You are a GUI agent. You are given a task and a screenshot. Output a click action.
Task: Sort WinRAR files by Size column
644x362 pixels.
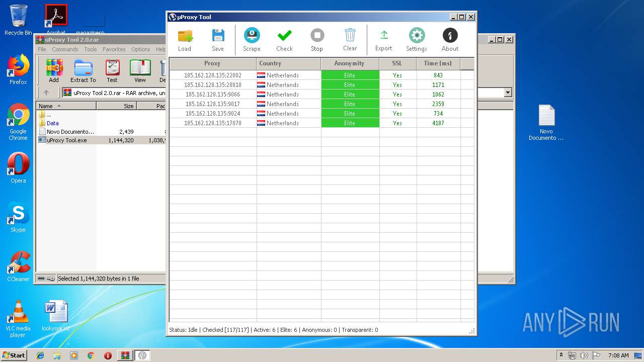[116, 106]
